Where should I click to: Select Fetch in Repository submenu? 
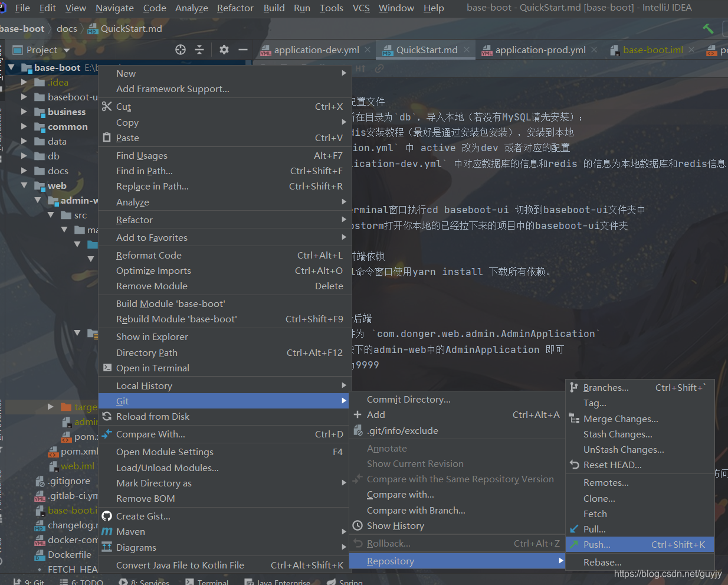[x=640, y=514]
